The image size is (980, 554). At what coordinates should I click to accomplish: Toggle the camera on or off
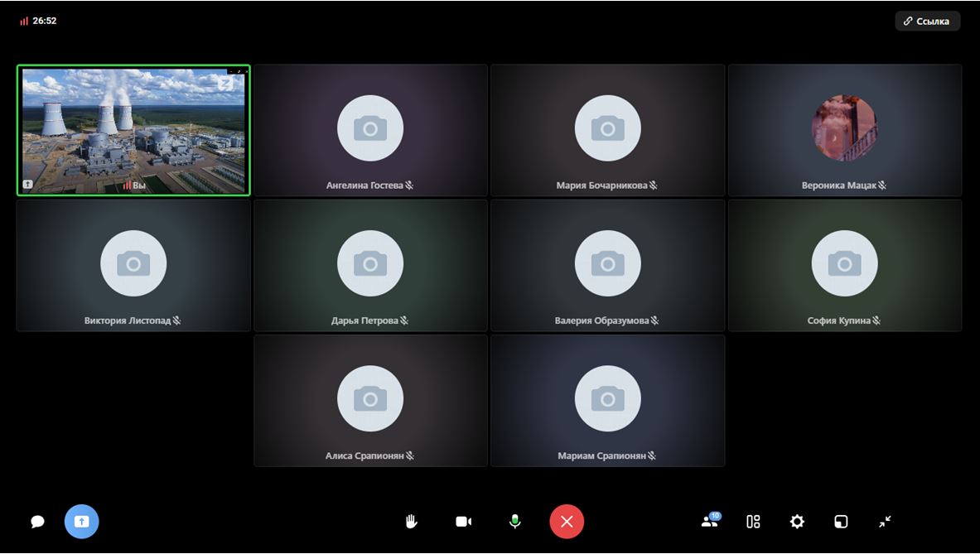point(463,522)
